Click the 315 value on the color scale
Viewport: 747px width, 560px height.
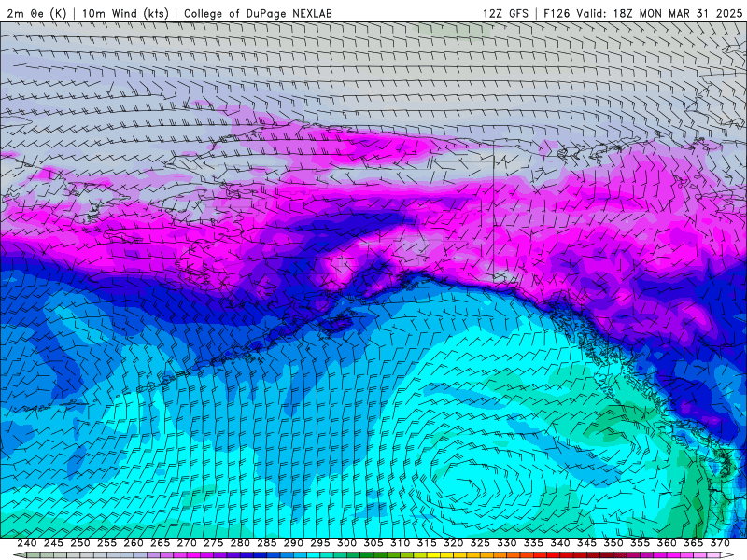pyautogui.click(x=428, y=543)
